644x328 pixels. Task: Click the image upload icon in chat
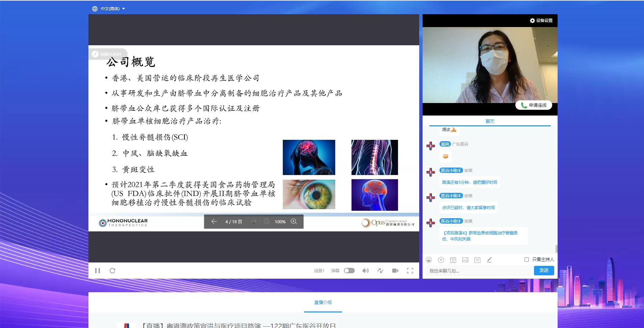click(465, 260)
